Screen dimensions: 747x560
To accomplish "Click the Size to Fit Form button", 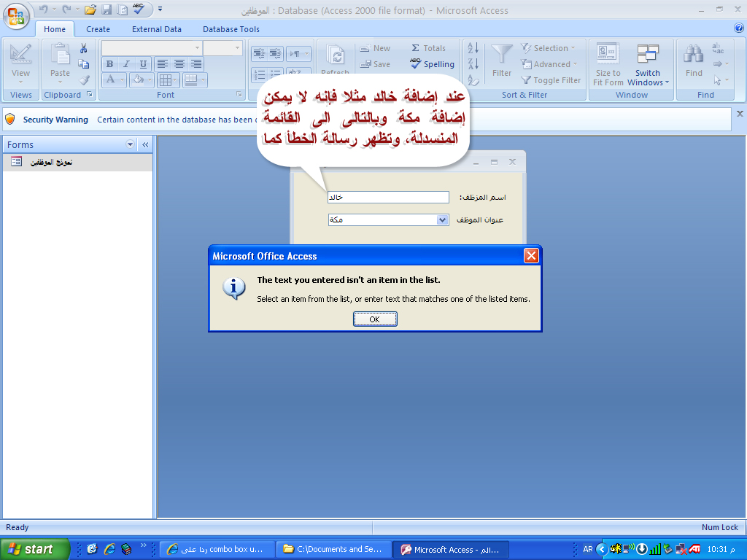I will coord(608,64).
